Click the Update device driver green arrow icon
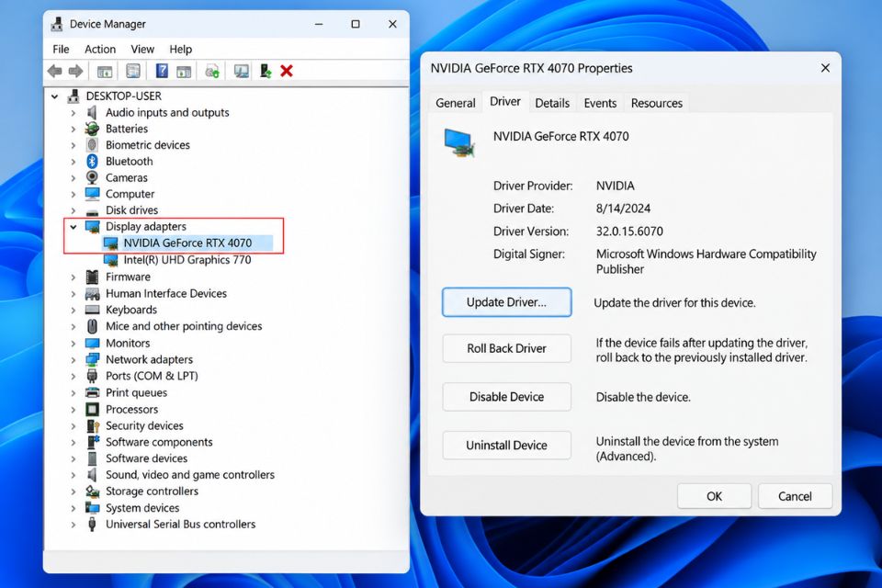Image resolution: width=882 pixels, height=588 pixels. (266, 71)
